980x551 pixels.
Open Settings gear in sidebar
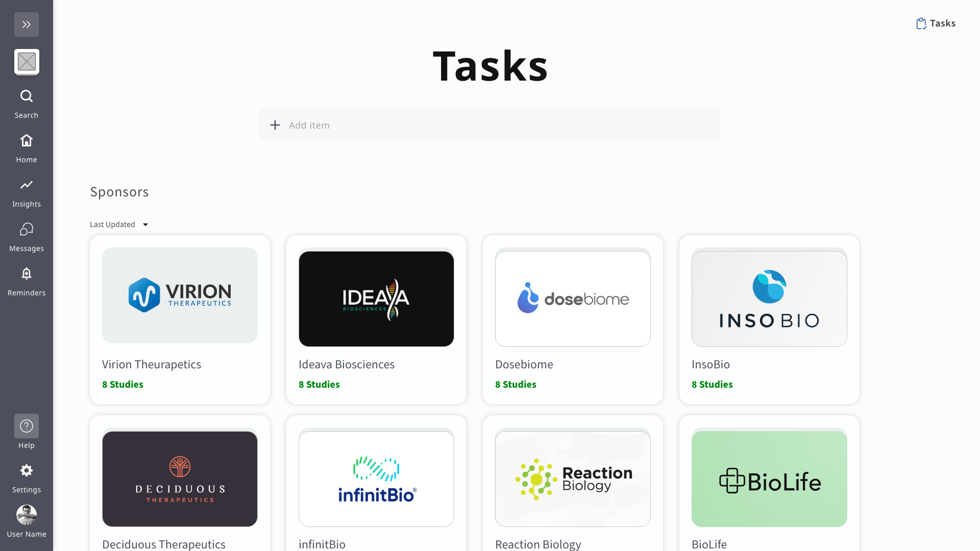(27, 470)
